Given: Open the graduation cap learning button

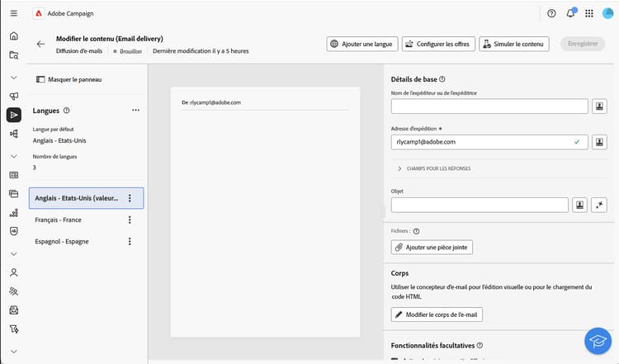Looking at the screenshot, I should 597,340.
